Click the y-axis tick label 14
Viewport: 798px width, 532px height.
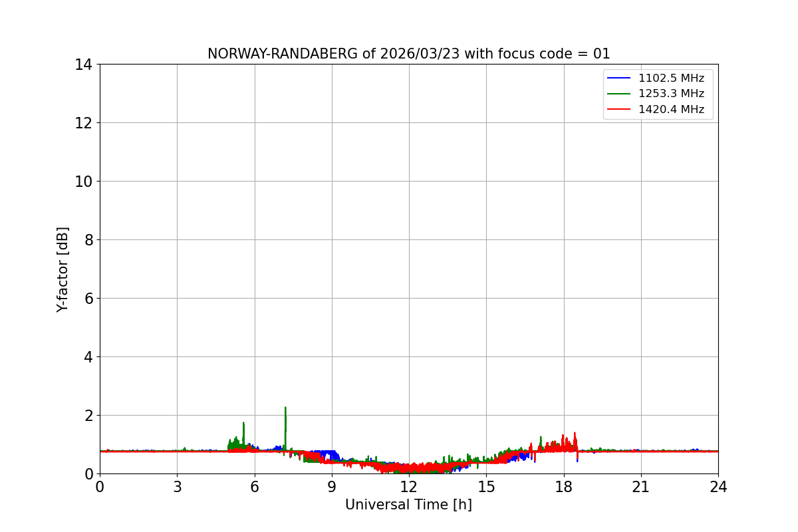pyautogui.click(x=84, y=65)
